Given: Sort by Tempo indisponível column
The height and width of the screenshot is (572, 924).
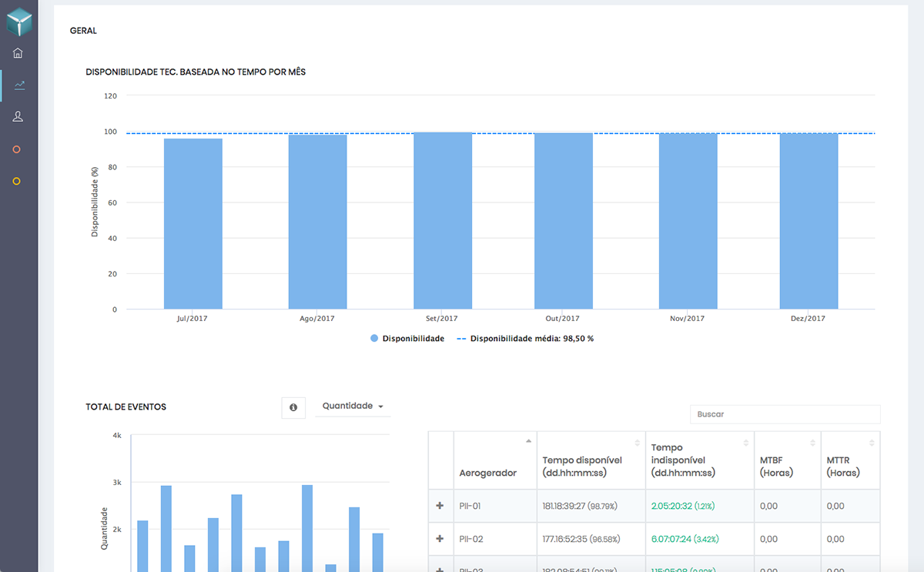Looking at the screenshot, I should point(700,460).
